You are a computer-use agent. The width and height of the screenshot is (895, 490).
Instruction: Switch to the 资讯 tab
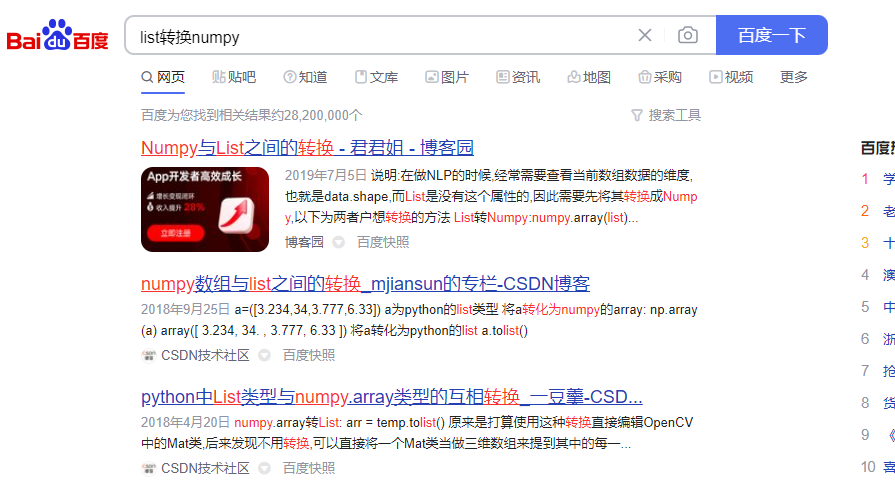518,77
